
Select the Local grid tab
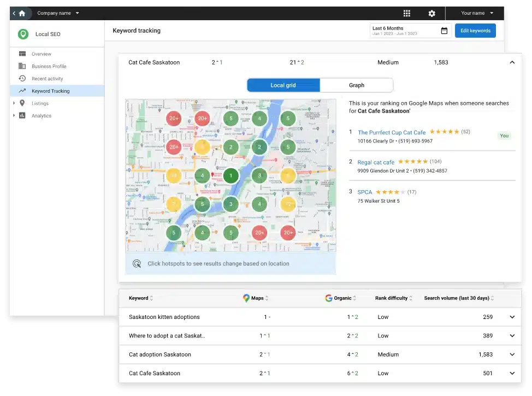click(x=283, y=85)
